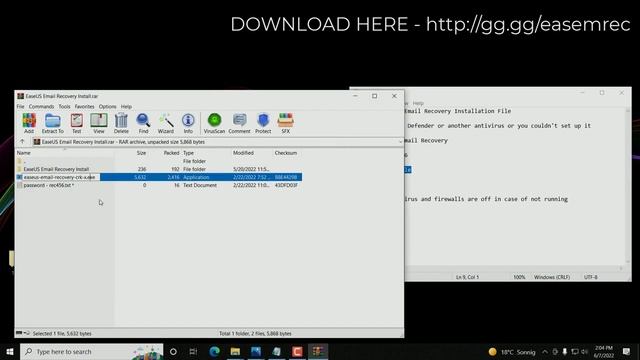Viewport: 640px width, 360px height.
Task: Switch to WinRAR taskbar icon
Action: [318, 351]
